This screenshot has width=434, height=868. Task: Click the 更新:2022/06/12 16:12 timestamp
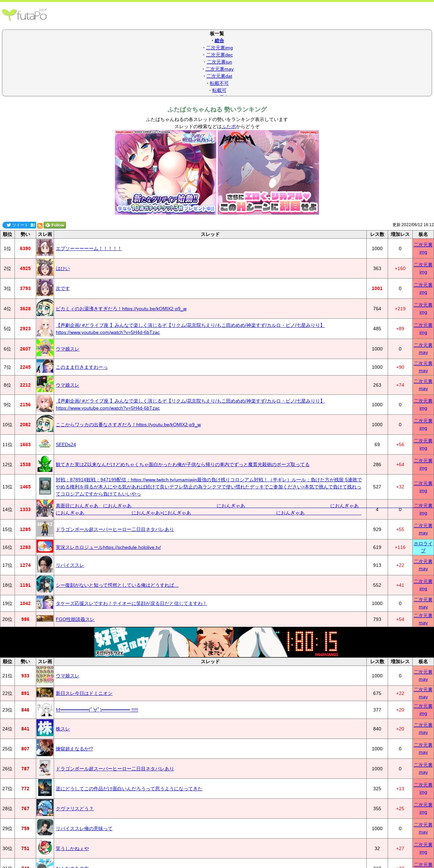tap(413, 225)
